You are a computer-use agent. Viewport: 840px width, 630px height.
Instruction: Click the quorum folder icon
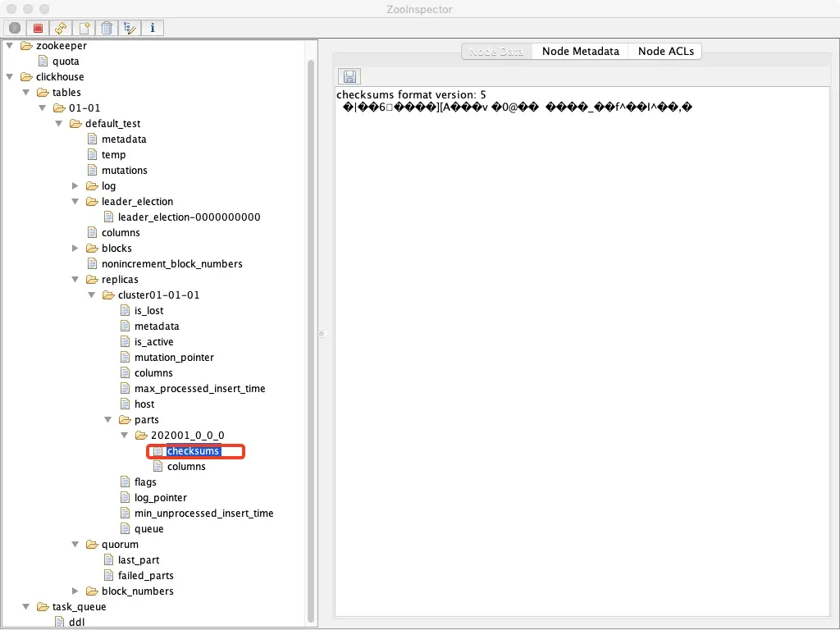click(x=92, y=545)
